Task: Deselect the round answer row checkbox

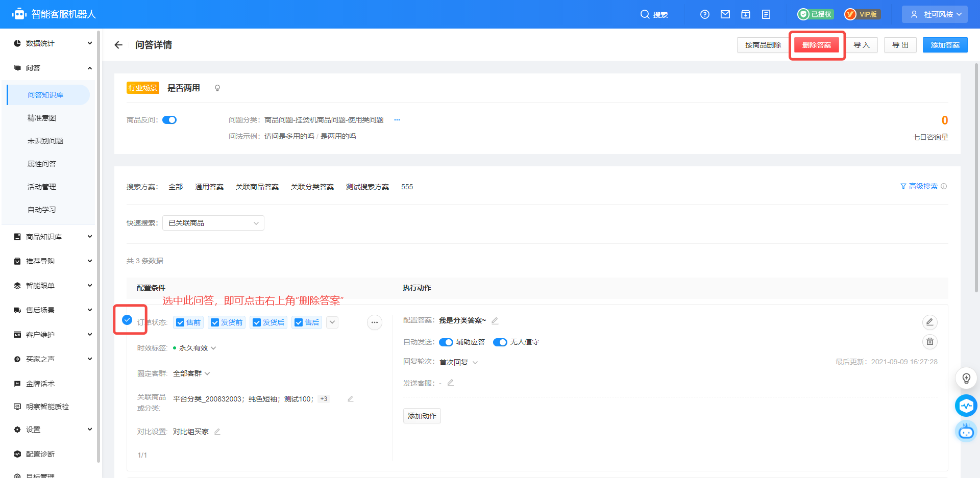Action: pos(127,320)
